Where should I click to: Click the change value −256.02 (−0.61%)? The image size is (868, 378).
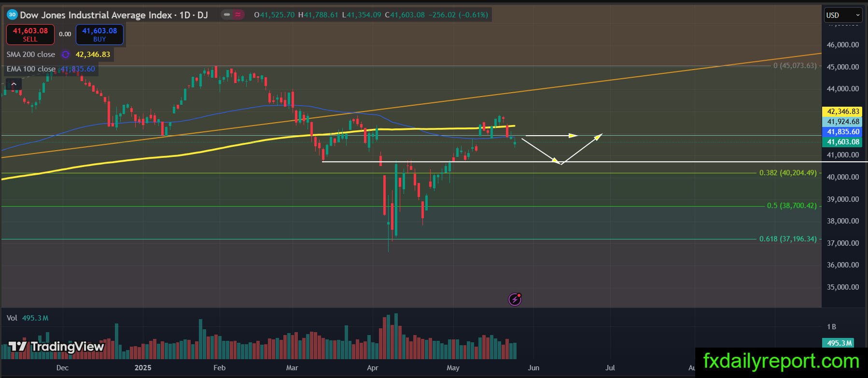tap(458, 15)
